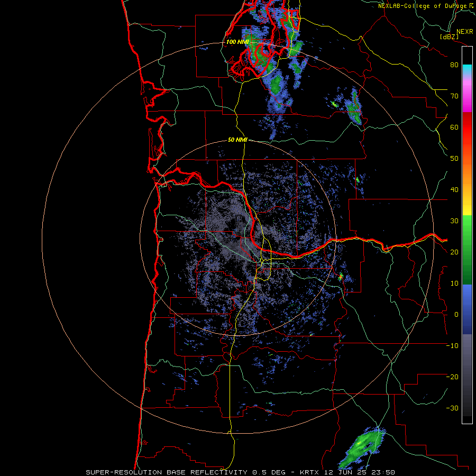Image resolution: width=476 pixels, height=476 pixels.
Task: Click the -10 value on the dBZ scale
Action: 452,346
